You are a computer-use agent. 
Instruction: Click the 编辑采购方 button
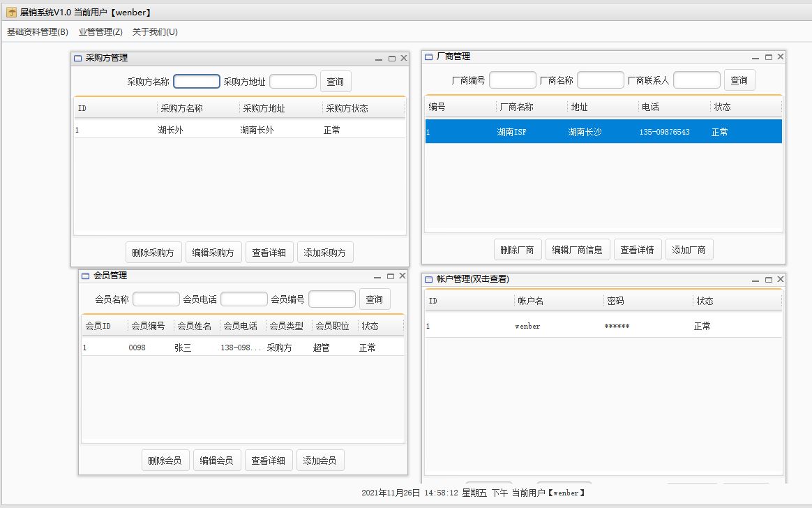pyautogui.click(x=213, y=252)
